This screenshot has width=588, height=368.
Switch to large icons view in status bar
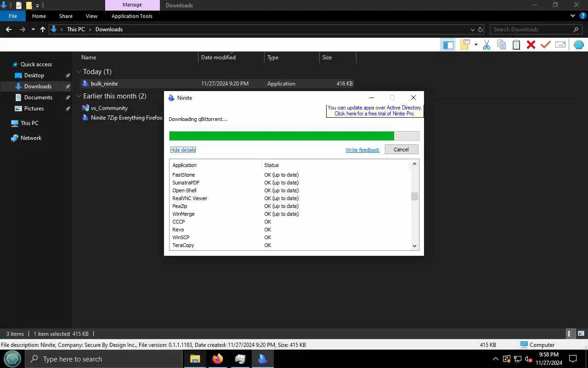(x=581, y=334)
